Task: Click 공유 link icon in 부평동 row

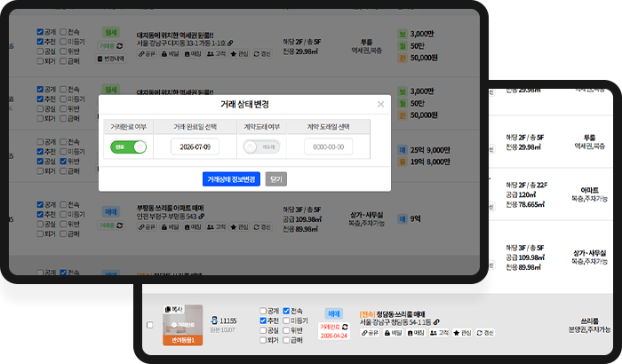Action: [147, 227]
